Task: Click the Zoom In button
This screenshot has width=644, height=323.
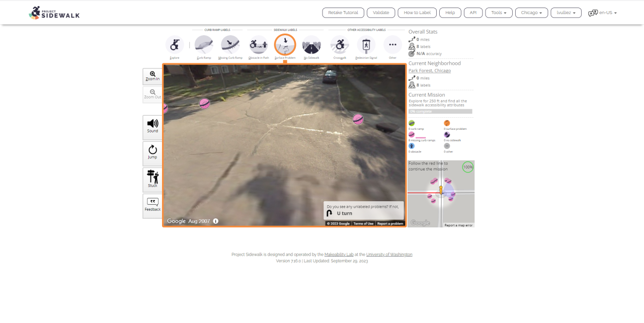Action: coord(152,76)
